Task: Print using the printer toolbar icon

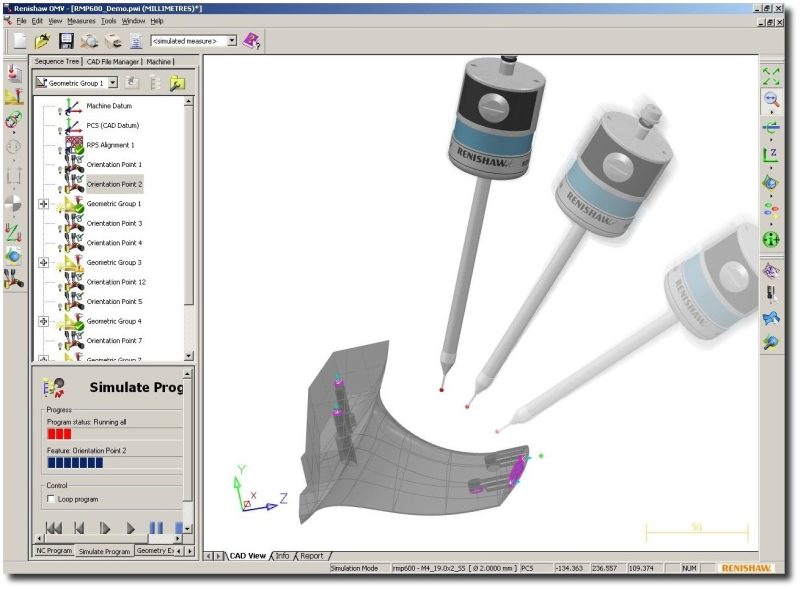Action: (113, 41)
